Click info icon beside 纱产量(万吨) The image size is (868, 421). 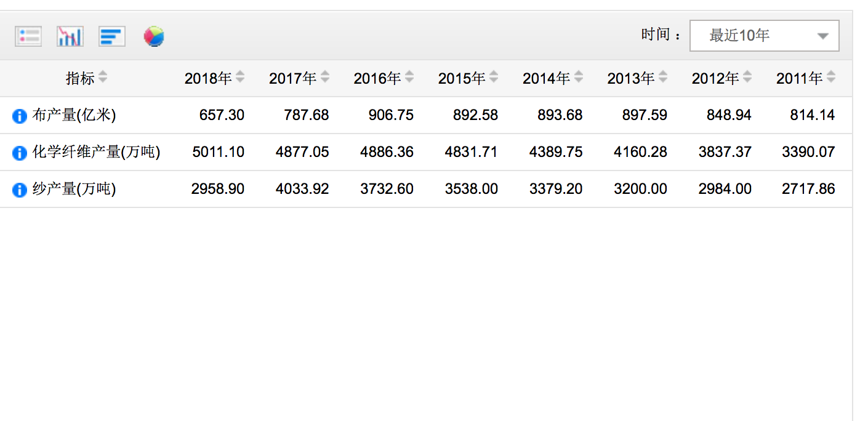point(20,190)
